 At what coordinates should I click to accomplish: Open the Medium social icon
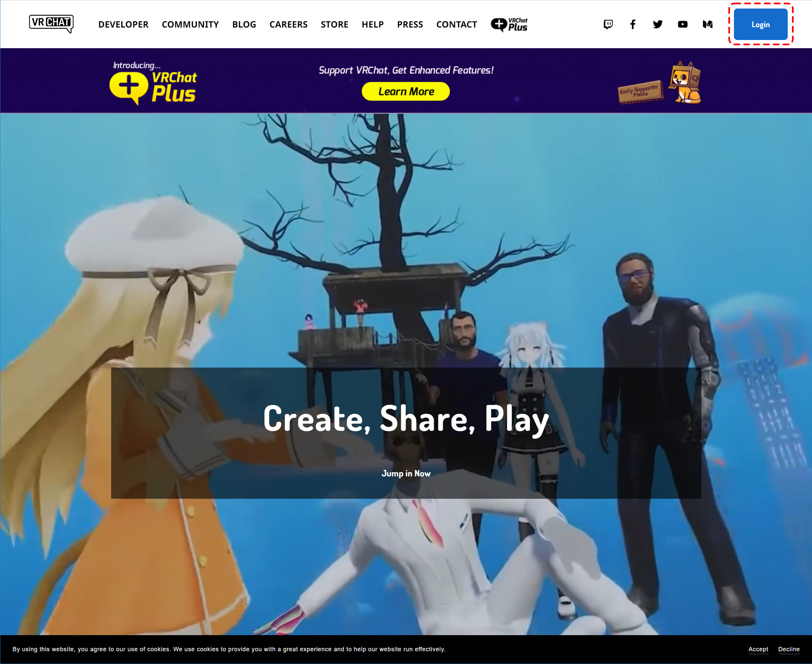point(708,25)
